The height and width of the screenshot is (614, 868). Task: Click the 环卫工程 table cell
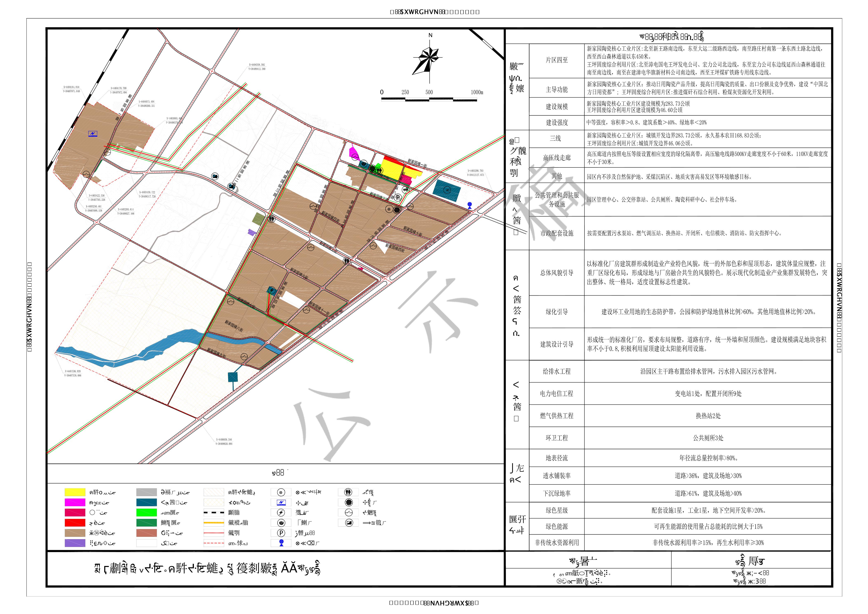(556, 438)
